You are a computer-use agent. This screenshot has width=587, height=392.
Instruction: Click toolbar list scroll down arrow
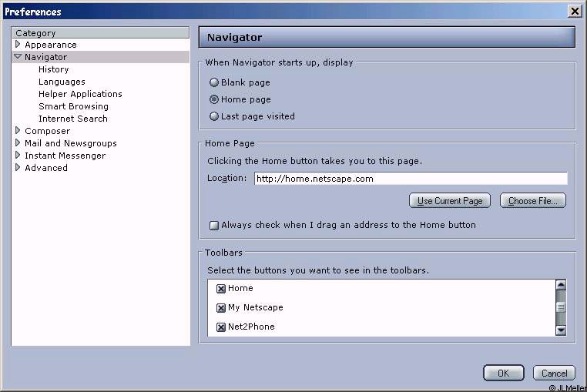561,330
